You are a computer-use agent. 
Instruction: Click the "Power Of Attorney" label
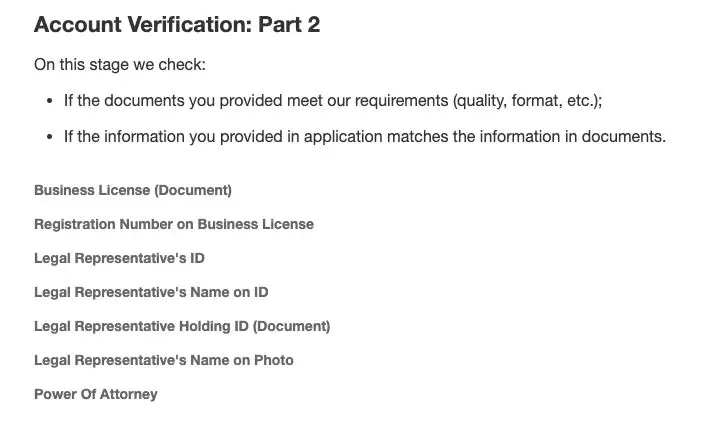point(96,394)
